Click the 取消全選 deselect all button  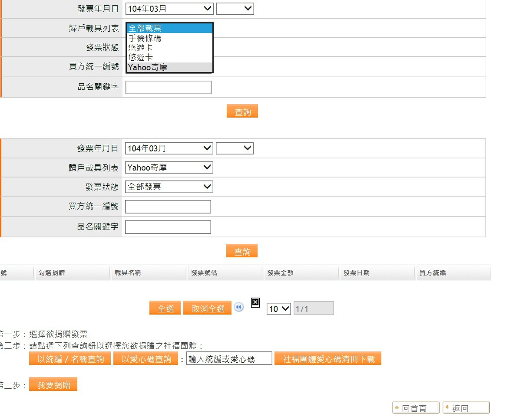208,308
